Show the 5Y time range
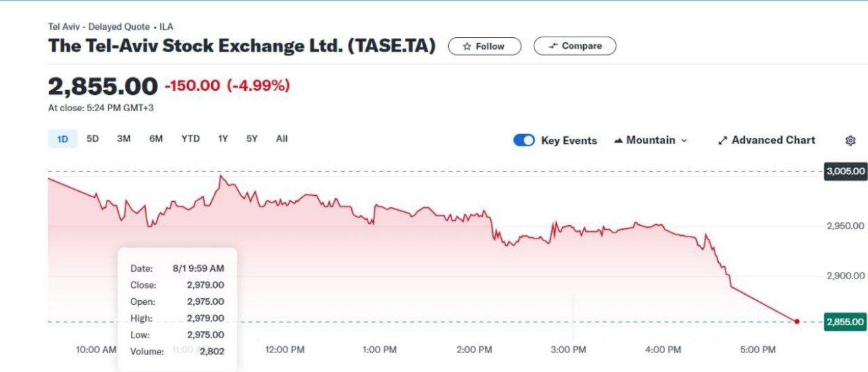 (x=252, y=139)
